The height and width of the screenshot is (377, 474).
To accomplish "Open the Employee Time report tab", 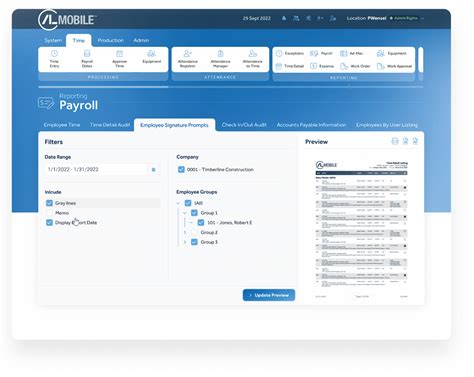I will [62, 125].
